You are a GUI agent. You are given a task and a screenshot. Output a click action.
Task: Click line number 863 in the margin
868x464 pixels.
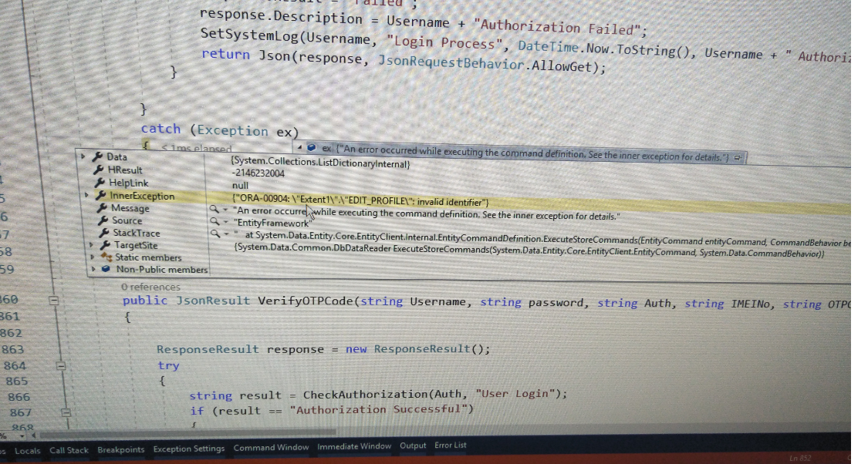pyautogui.click(x=13, y=349)
